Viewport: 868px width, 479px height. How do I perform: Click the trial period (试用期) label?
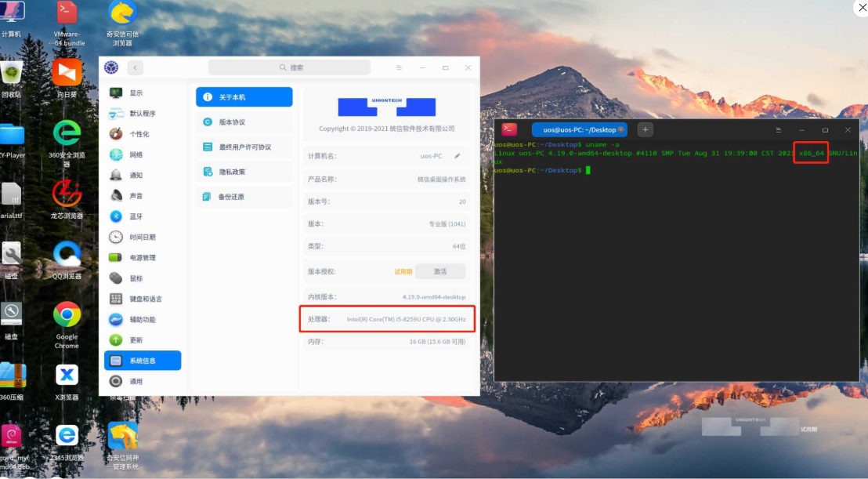[x=403, y=272]
